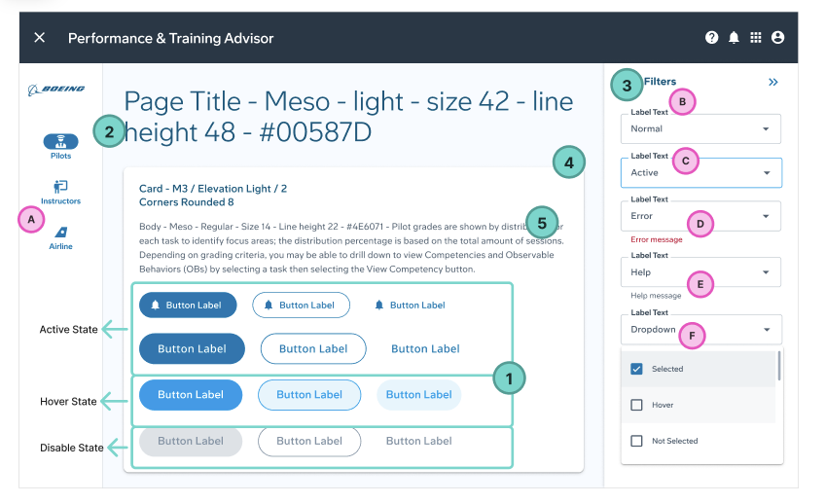
Task: Click bell icon inside outlined small button
Action: pyautogui.click(x=269, y=306)
